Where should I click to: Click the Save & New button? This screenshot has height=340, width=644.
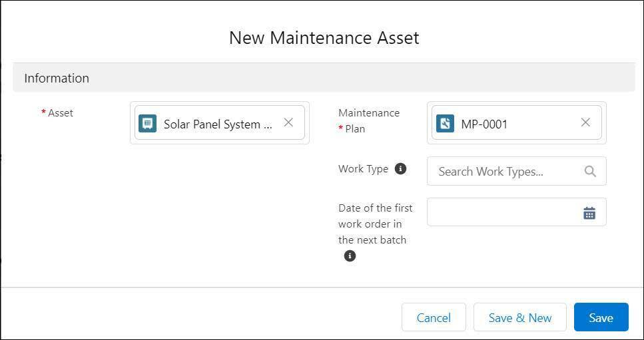pos(519,317)
